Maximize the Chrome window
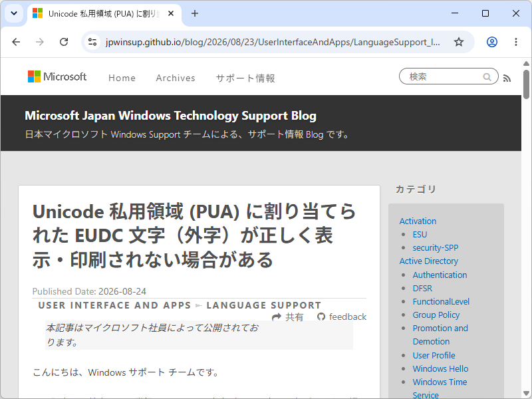 click(485, 13)
